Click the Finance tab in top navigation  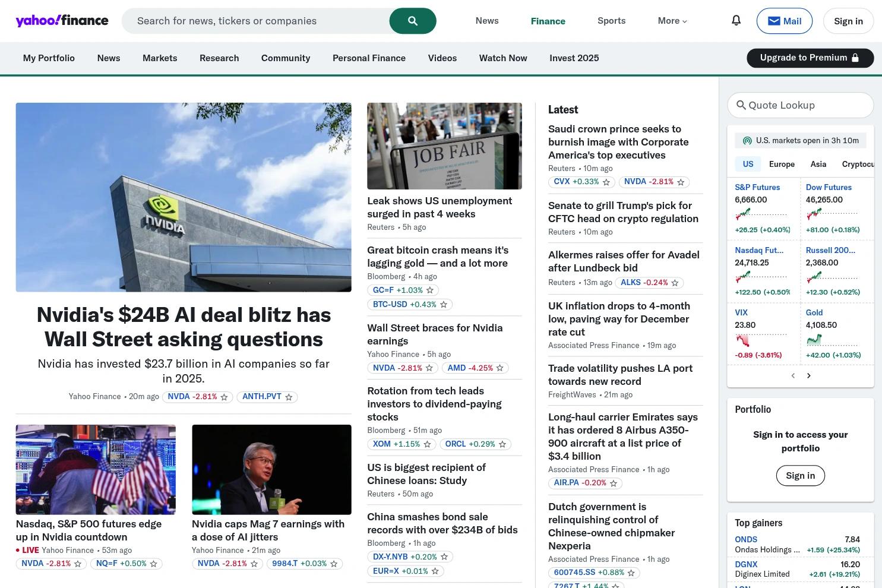coord(548,21)
